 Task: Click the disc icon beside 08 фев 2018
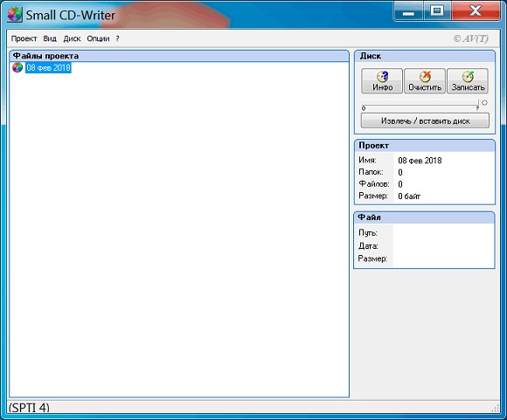tap(17, 67)
